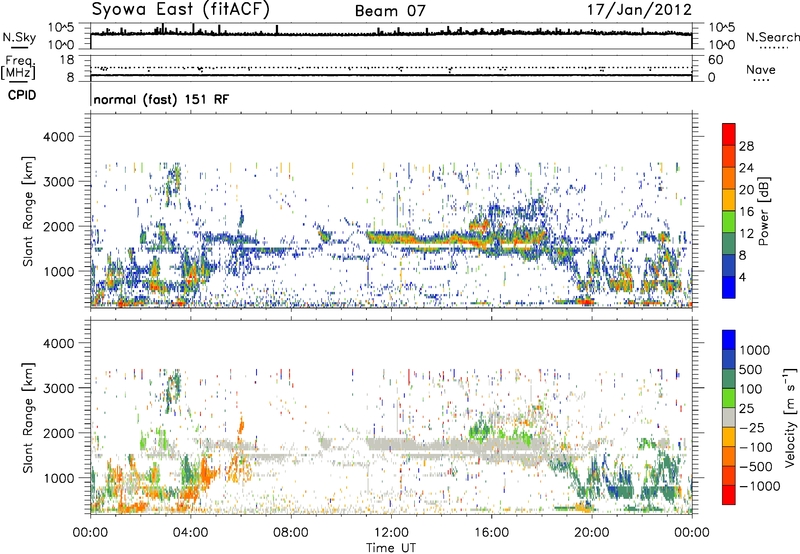Click the "Time UT" axis title
This screenshot has height=554, width=800.
(391, 548)
